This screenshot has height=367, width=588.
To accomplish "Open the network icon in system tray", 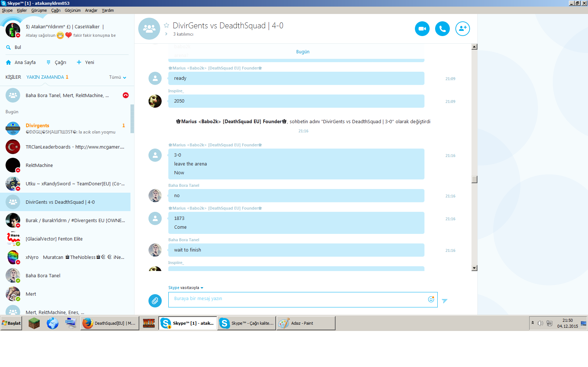I will tap(549, 323).
